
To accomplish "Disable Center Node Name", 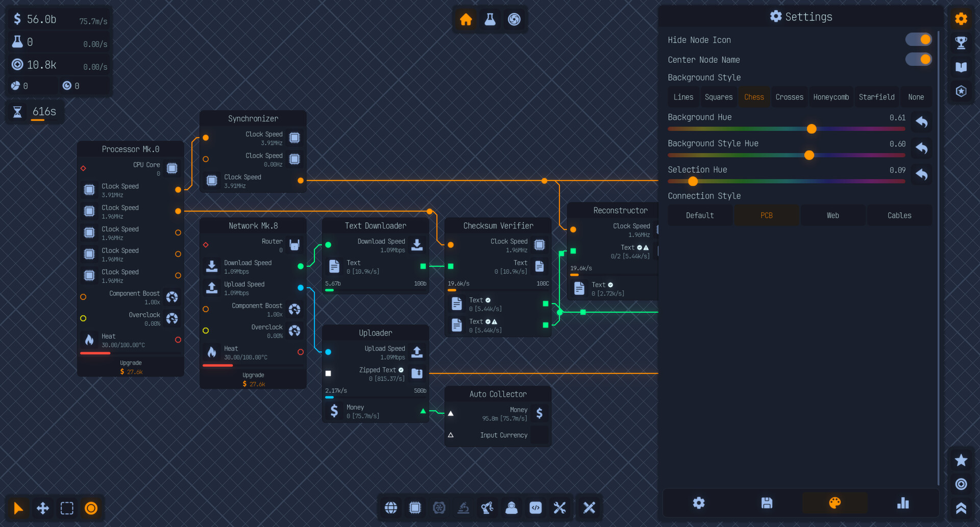I will (x=918, y=59).
